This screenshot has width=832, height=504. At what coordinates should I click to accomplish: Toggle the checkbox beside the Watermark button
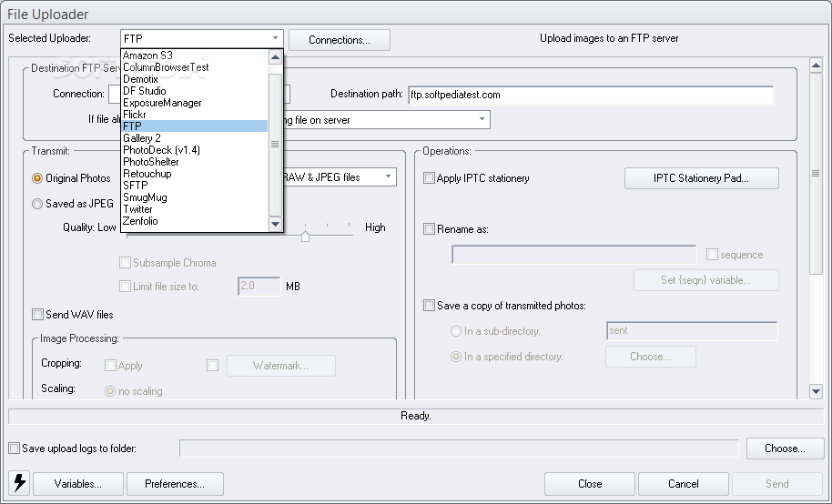[x=212, y=365]
